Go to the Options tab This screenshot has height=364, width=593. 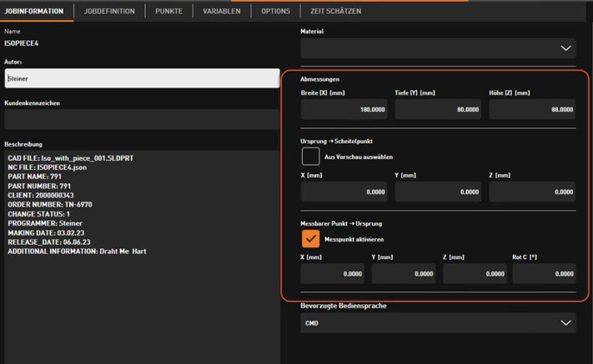[x=274, y=11]
